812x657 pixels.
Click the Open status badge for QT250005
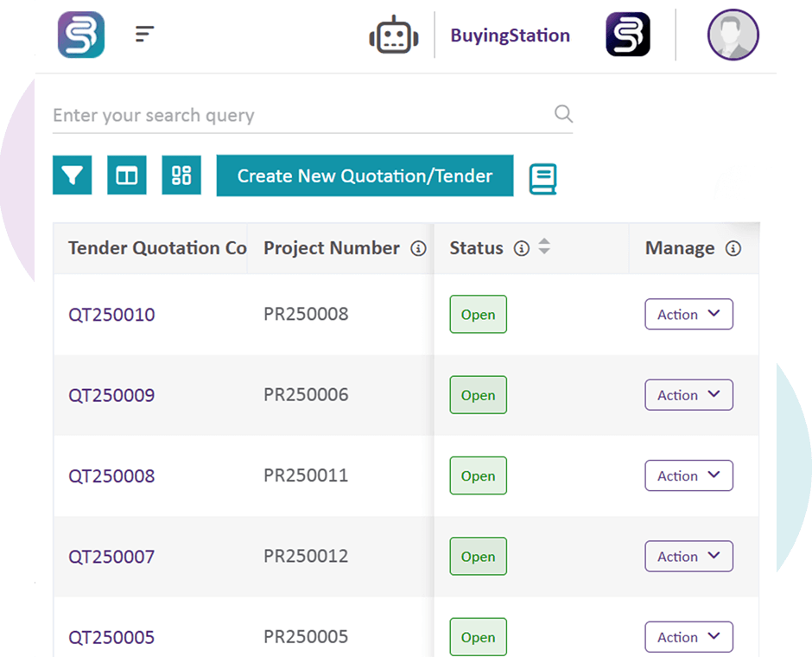click(478, 637)
